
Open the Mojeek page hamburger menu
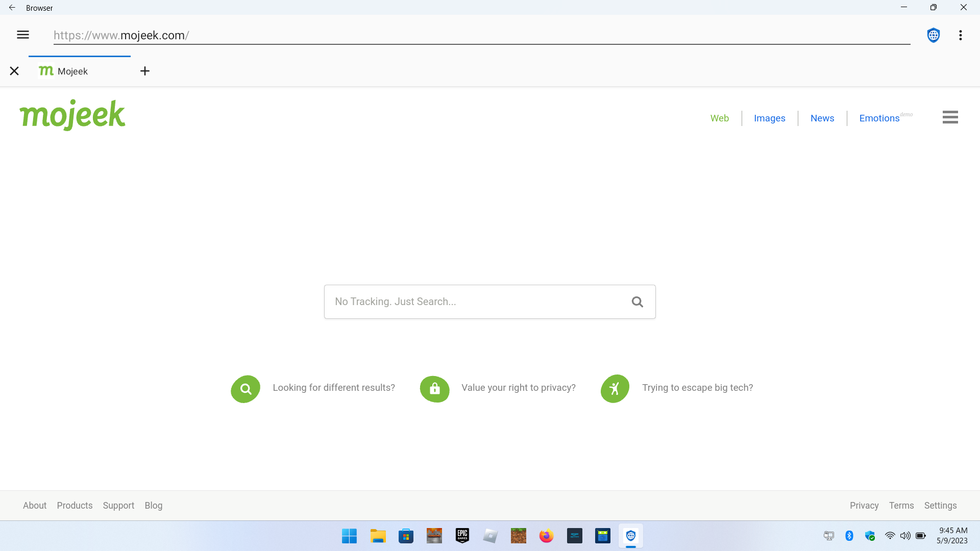pos(950,117)
